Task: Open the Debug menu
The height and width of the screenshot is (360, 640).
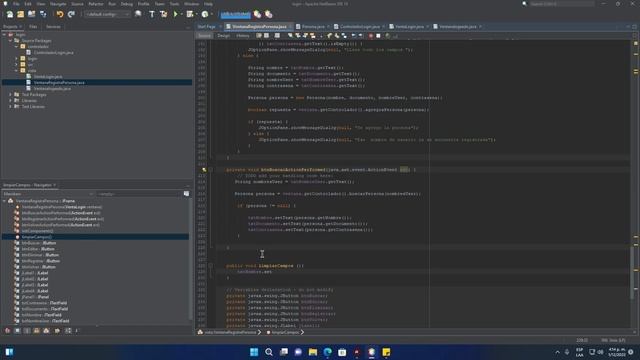Action: click(x=127, y=4)
